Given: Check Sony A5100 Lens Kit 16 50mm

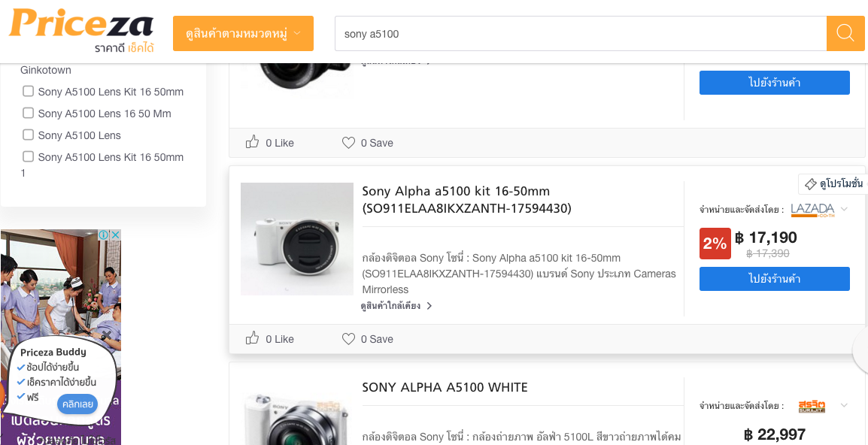Looking at the screenshot, I should coord(29,91).
